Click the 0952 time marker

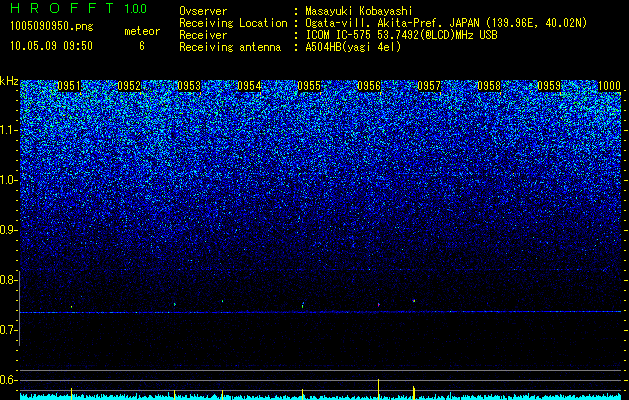[129, 86]
